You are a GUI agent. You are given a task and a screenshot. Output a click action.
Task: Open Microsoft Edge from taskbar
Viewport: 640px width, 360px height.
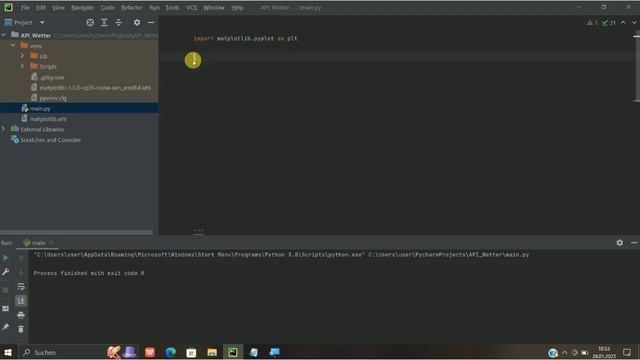(x=171, y=352)
